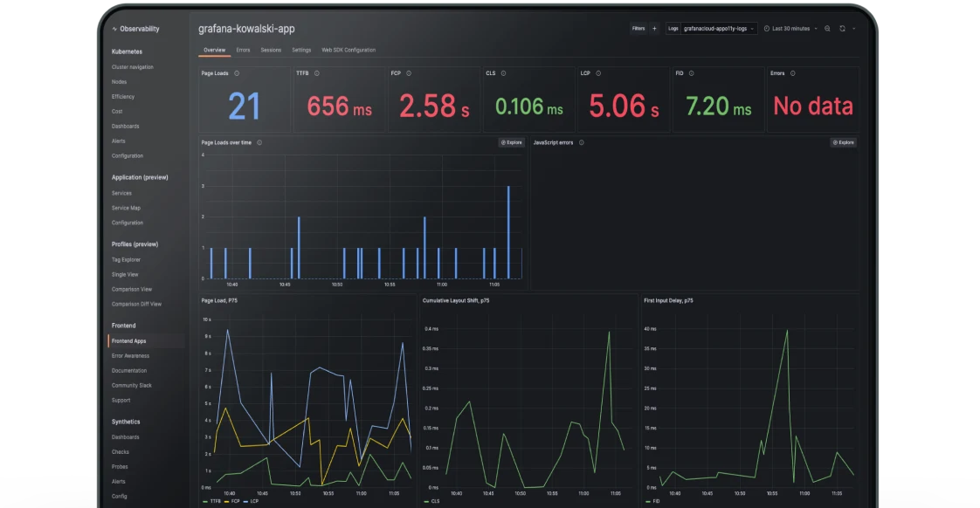Switch to the Overview tab

tap(214, 50)
